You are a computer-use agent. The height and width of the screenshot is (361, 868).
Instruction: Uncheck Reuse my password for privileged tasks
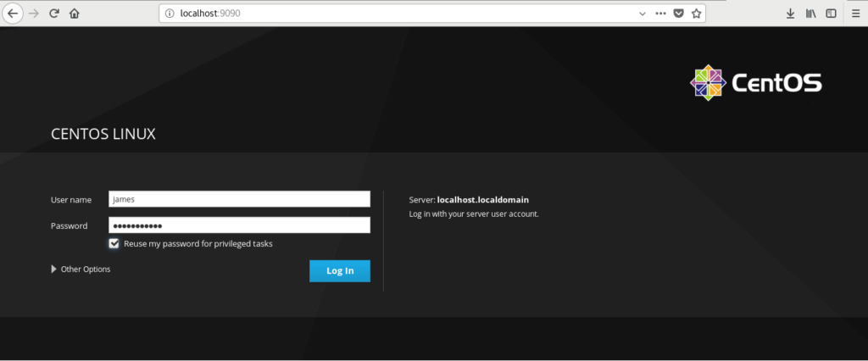(x=114, y=243)
